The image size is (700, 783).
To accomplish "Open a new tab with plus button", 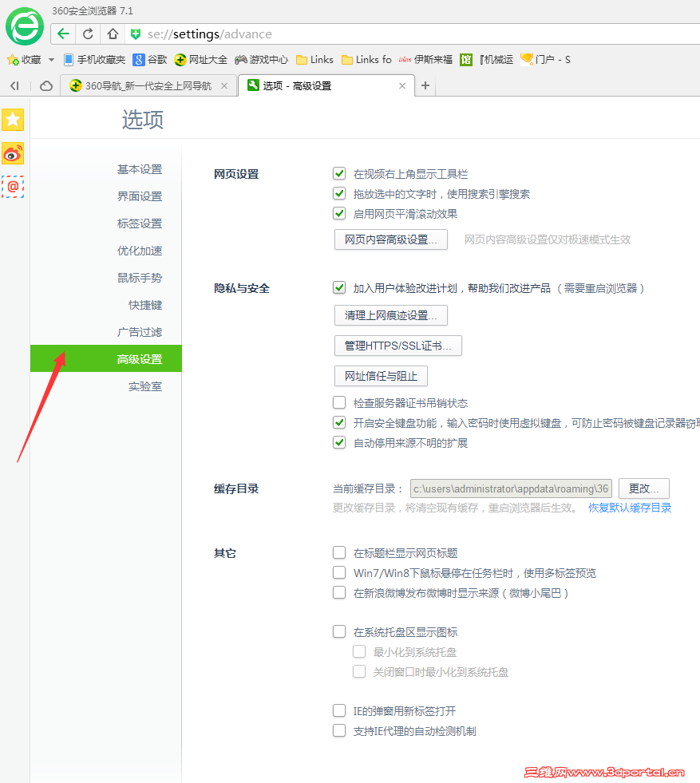I will pos(425,86).
